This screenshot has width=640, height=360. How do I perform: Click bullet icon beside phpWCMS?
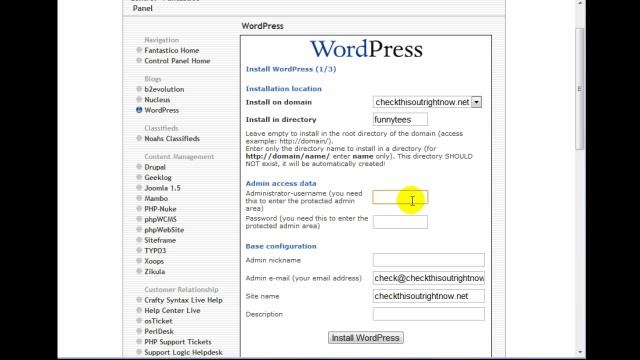pos(139,219)
